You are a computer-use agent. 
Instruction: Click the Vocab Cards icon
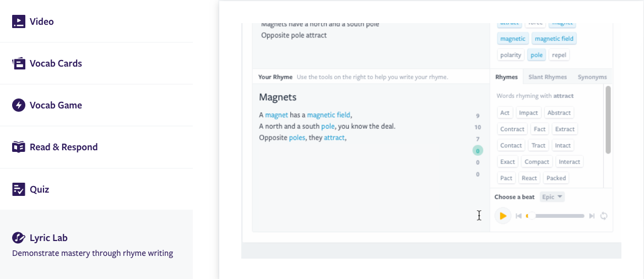click(19, 63)
